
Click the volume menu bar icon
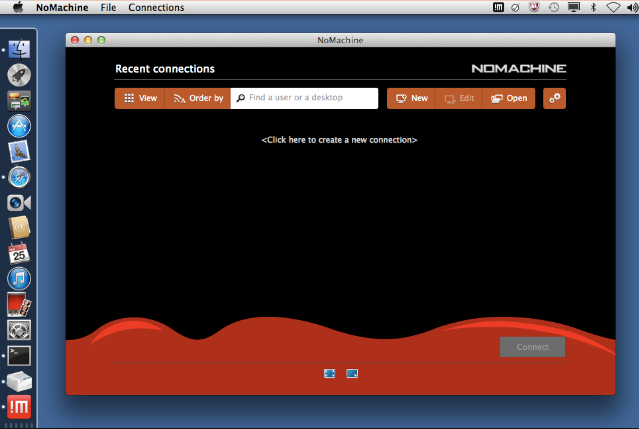click(x=632, y=7)
